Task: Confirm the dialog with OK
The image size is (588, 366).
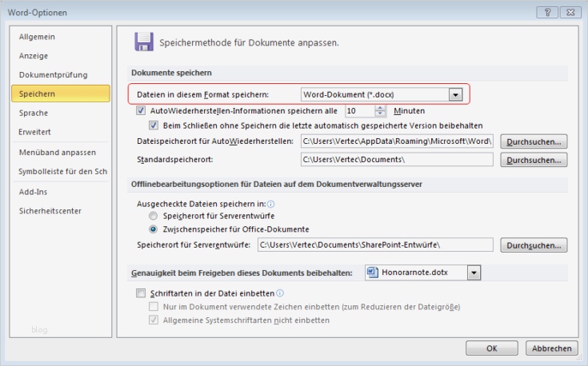Action: coord(492,348)
